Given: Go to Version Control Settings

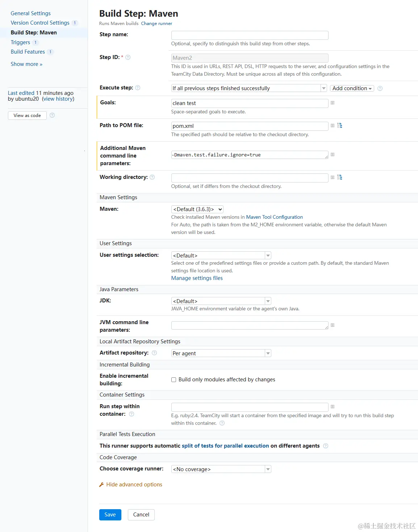Looking at the screenshot, I should coord(40,23).
